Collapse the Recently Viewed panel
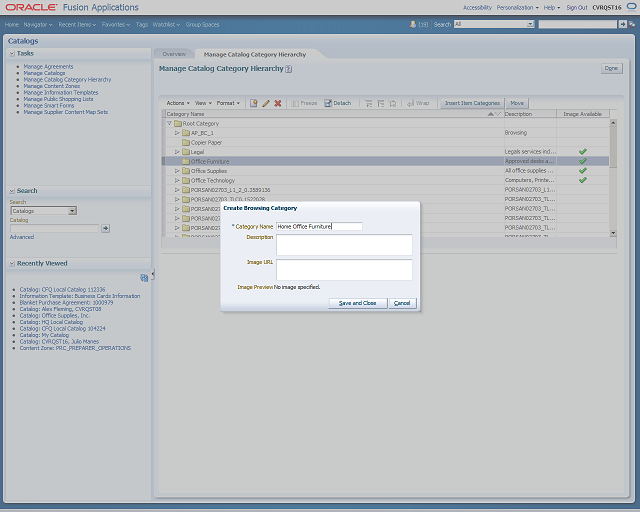The width and height of the screenshot is (640, 512). point(12,264)
